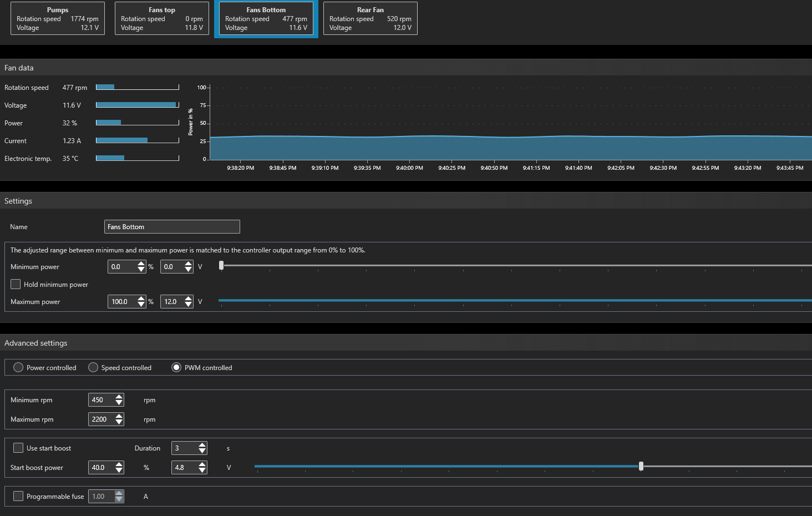Screen dimensions: 812x516
Task: Increase start boost Duration with up arrow
Action: point(202,445)
